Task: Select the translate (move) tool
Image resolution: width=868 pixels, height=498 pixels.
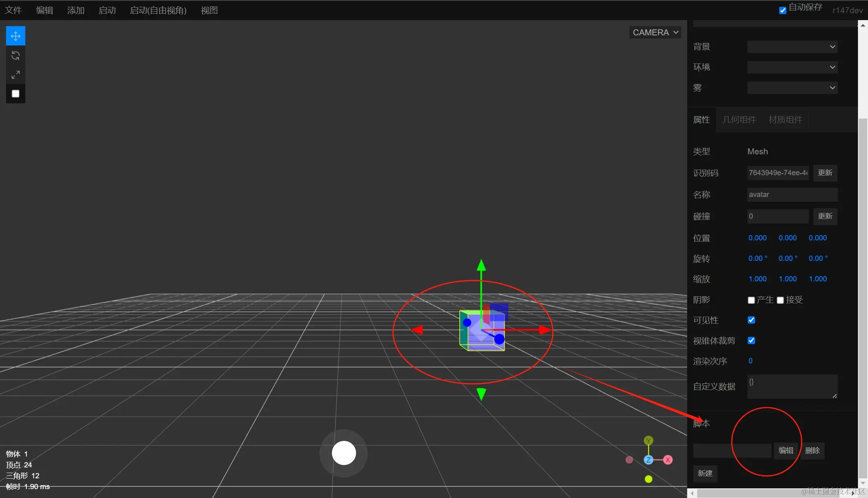Action: (16, 36)
